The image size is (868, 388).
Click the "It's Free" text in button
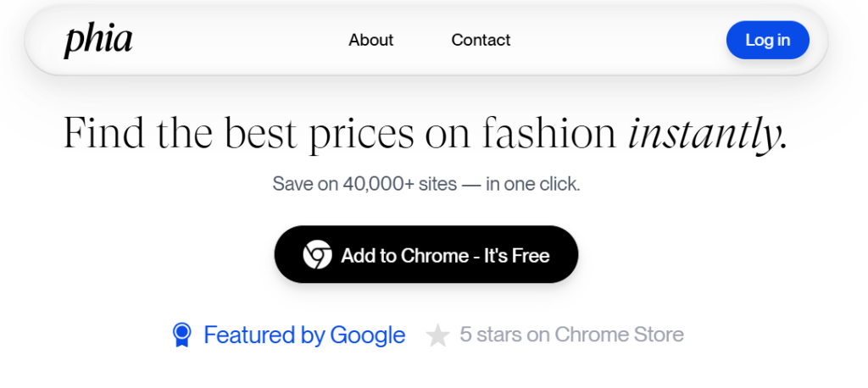(x=517, y=255)
